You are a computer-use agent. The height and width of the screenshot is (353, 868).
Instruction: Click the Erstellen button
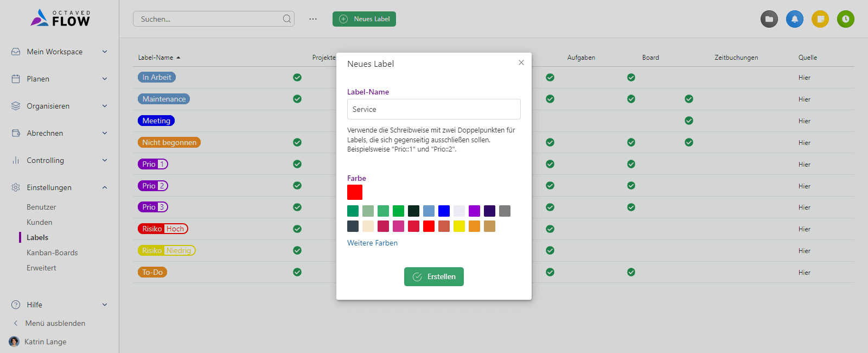pos(433,276)
